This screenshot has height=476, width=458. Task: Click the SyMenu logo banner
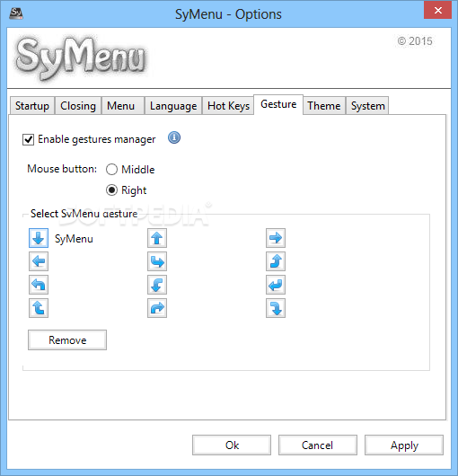click(81, 58)
